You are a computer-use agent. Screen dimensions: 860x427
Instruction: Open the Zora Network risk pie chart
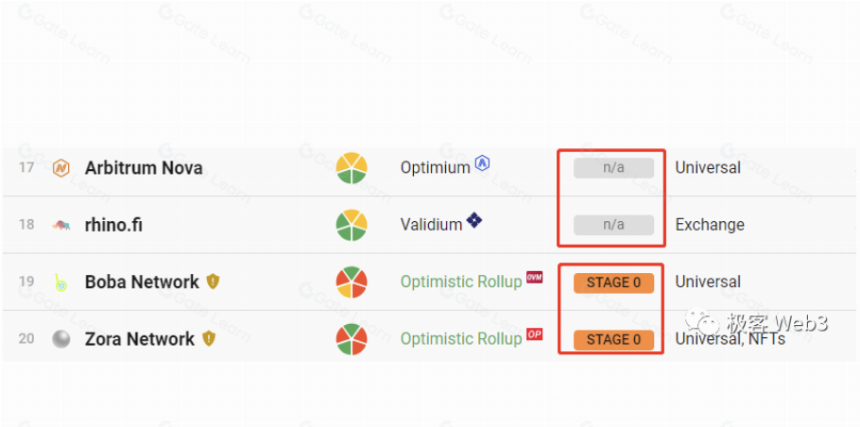pos(352,339)
